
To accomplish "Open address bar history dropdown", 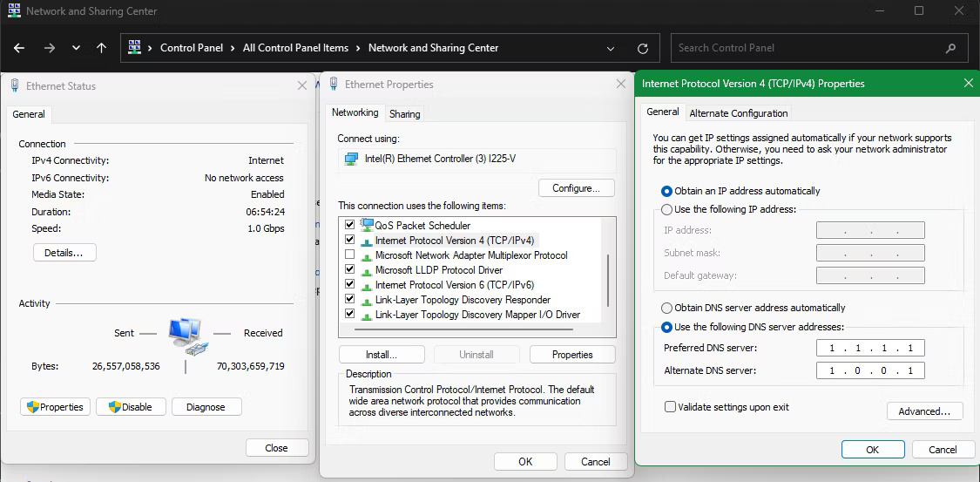I will click(x=611, y=48).
